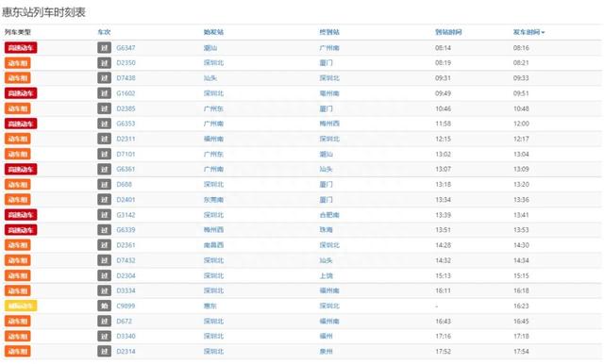Screen dimensions: 604x364
Task: Click 珠海 terminal station in G6339 row
Action: point(326,230)
